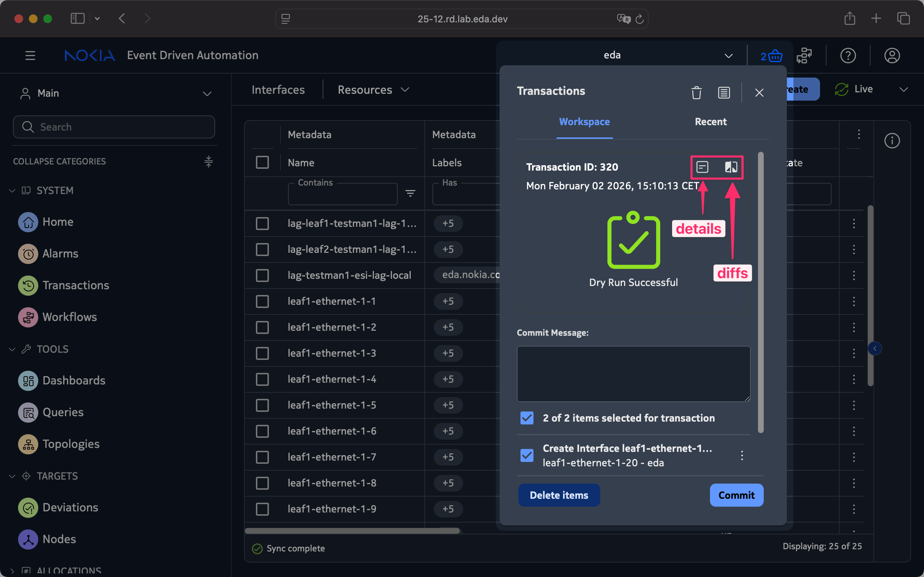Click the workflows icon in top header
This screenshot has width=924, height=577.
804,56
